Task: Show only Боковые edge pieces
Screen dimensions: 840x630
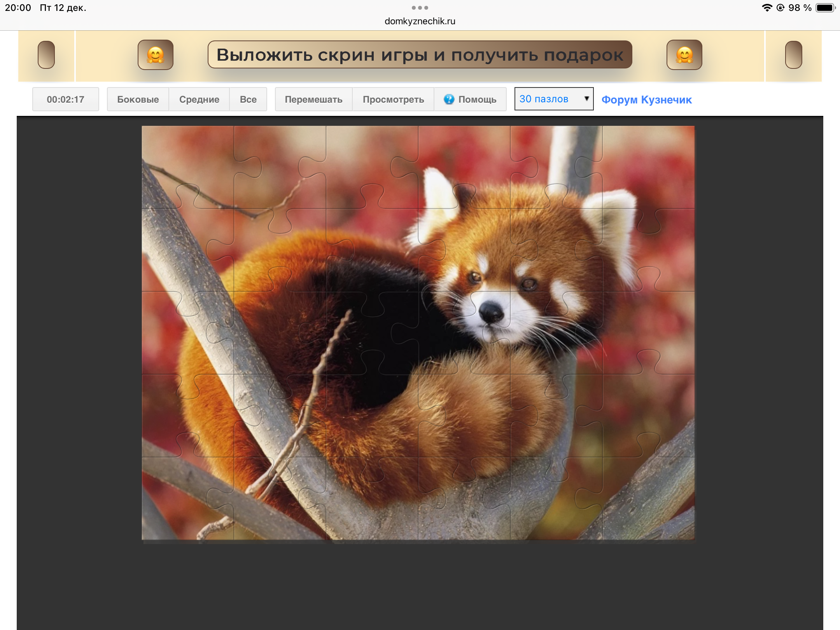Action: [x=138, y=99]
